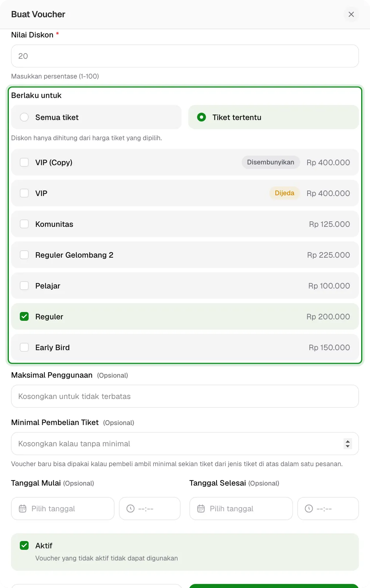
Task: Uncheck the Reguler ticket checkbox
Action: [x=24, y=316]
